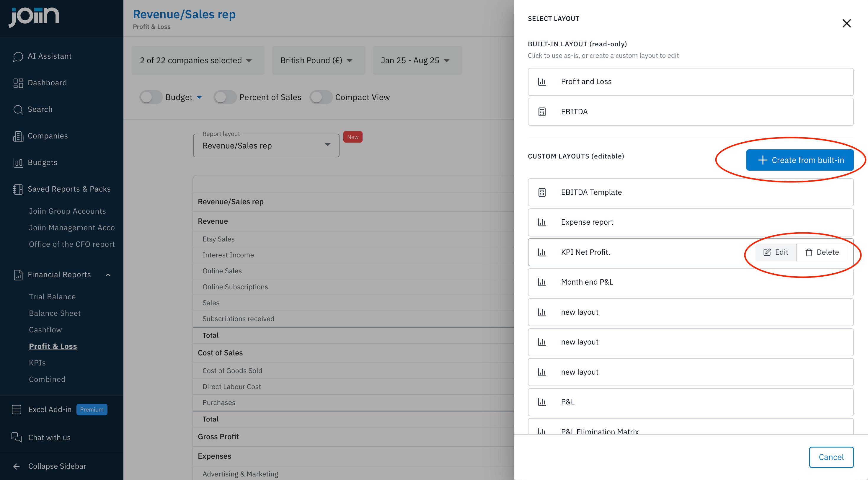Screen dimensions: 868x480
Task: Open the companies selected dropdown
Action: 198,61
